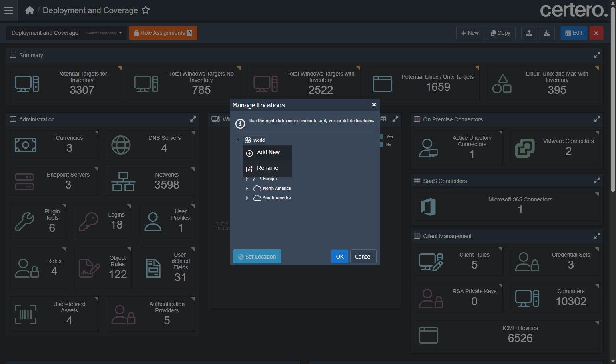
Task: Favorite the dashboard with star icon
Action: (x=146, y=10)
